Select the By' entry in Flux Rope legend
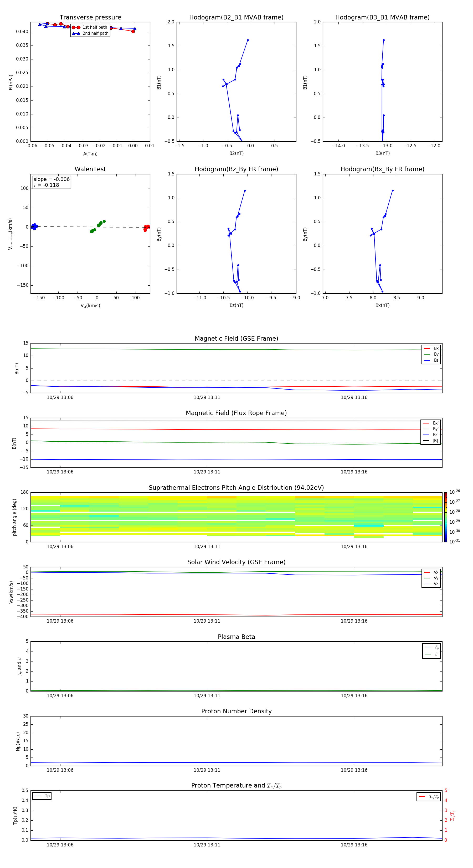Image resolution: width=473 pixels, height=868 pixels. 431,429
